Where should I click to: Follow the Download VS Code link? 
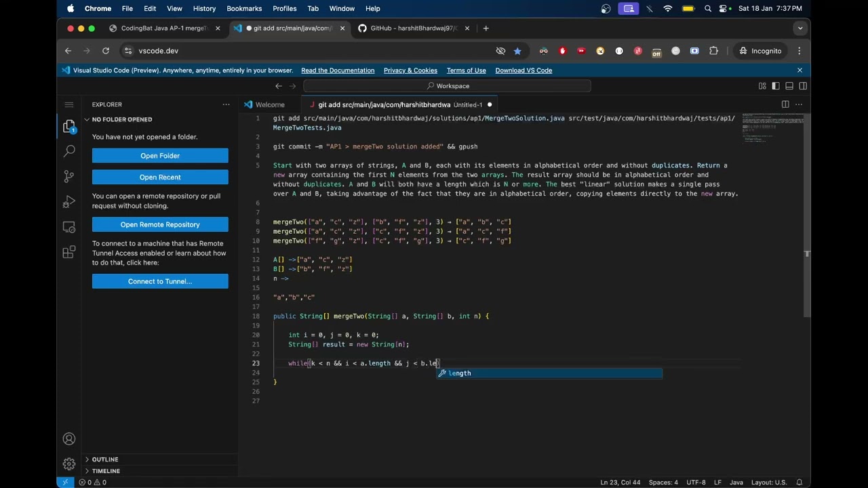(x=523, y=70)
